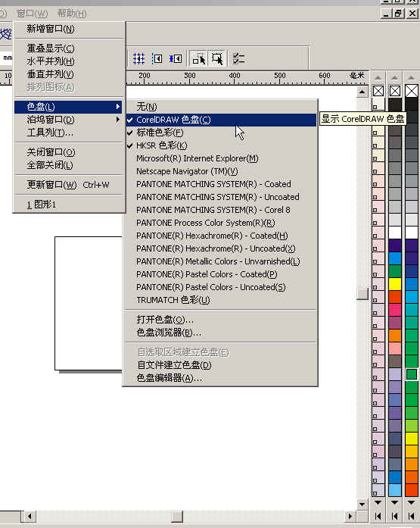Jump to end of middle palette
Viewport: 420px width, 528px height.
[x=395, y=516]
